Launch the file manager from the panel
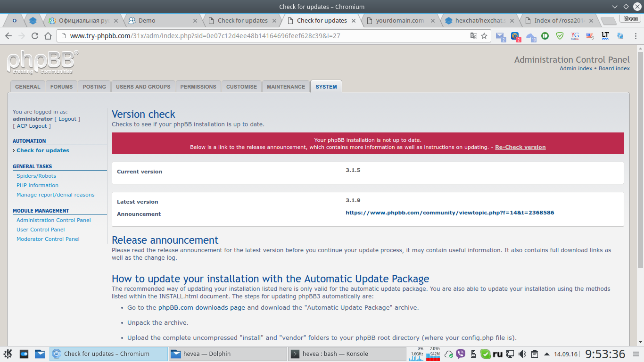The image size is (644, 362). pyautogui.click(x=40, y=354)
